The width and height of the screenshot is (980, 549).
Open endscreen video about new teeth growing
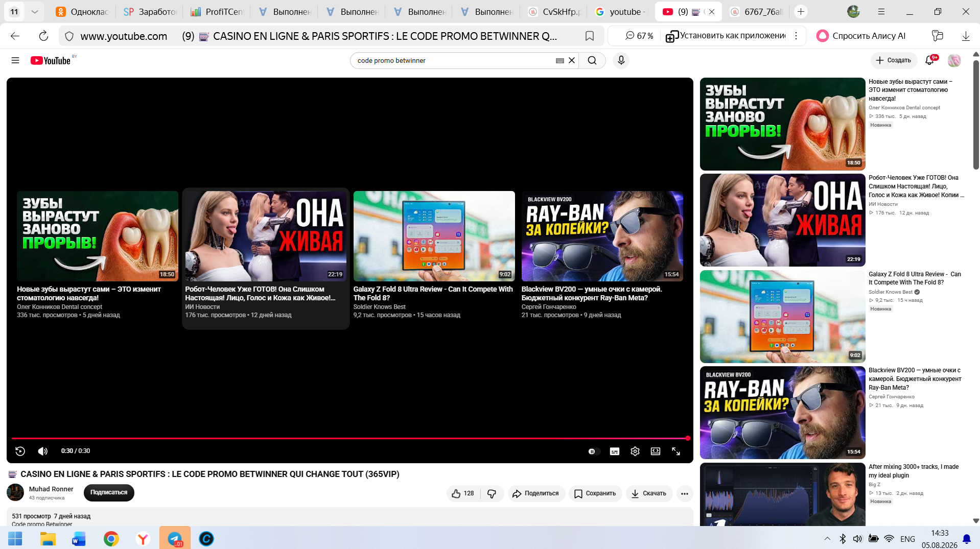[x=98, y=236]
